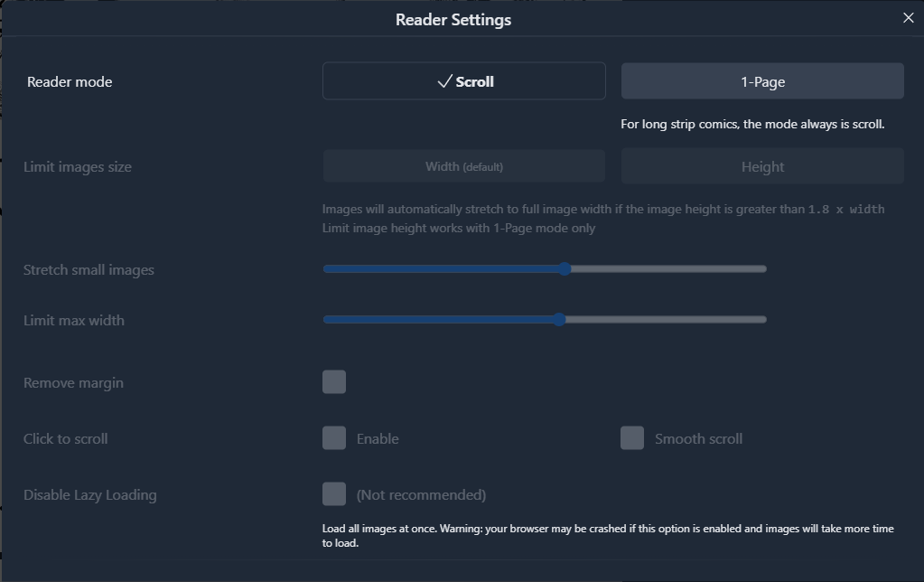924x582 pixels.
Task: Click the Load all images warning text
Action: point(608,535)
